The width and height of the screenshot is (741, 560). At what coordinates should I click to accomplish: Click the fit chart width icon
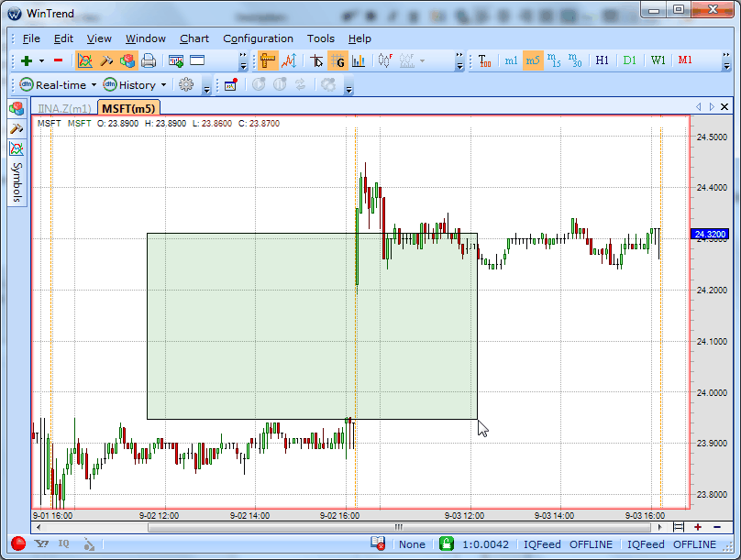tap(679, 527)
